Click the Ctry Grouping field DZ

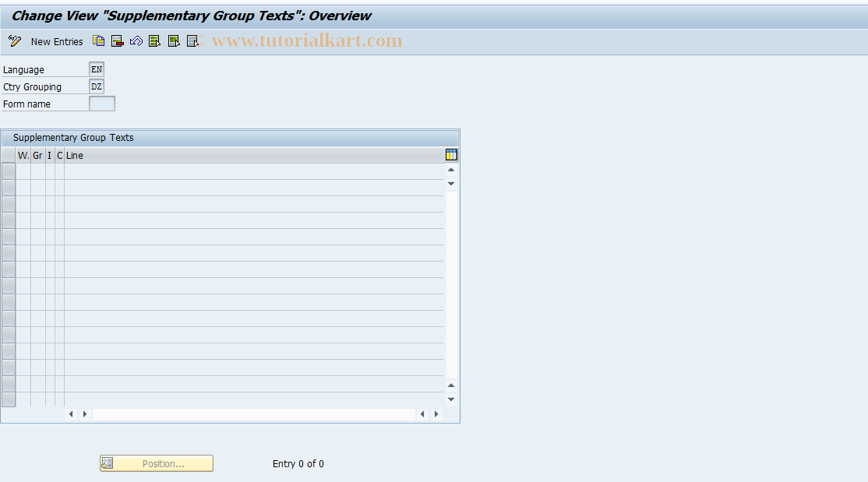click(97, 86)
